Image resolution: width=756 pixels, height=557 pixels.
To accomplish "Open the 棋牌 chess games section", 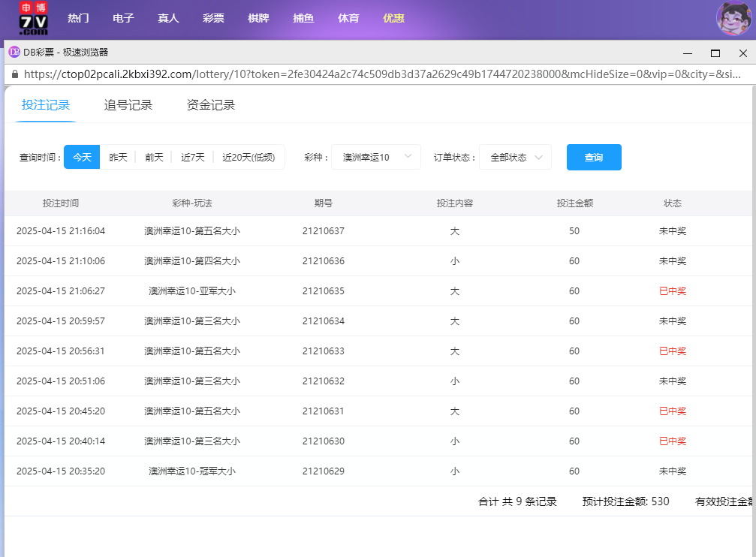I will 258,19.
